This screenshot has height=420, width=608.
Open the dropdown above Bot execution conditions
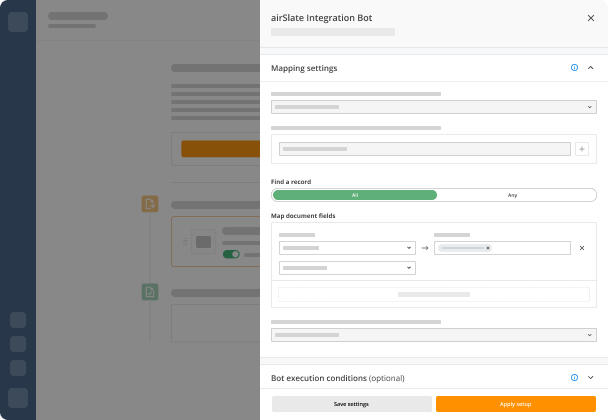click(434, 335)
